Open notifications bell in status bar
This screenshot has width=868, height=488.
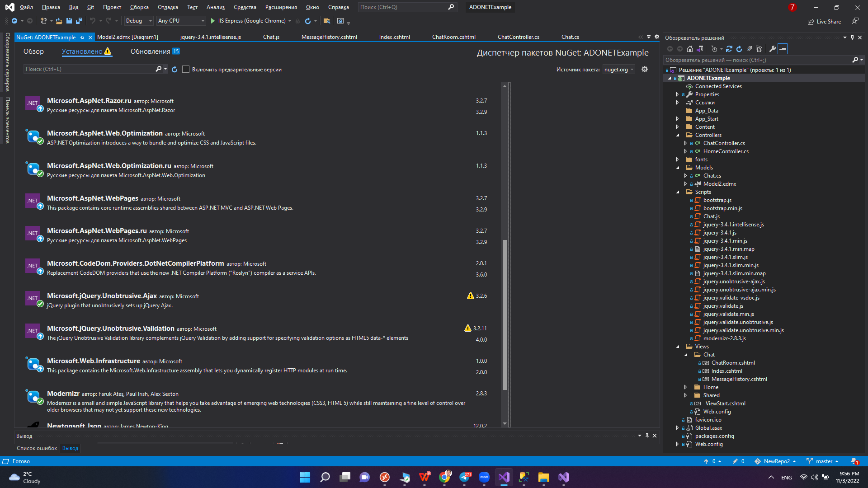coord(854,461)
